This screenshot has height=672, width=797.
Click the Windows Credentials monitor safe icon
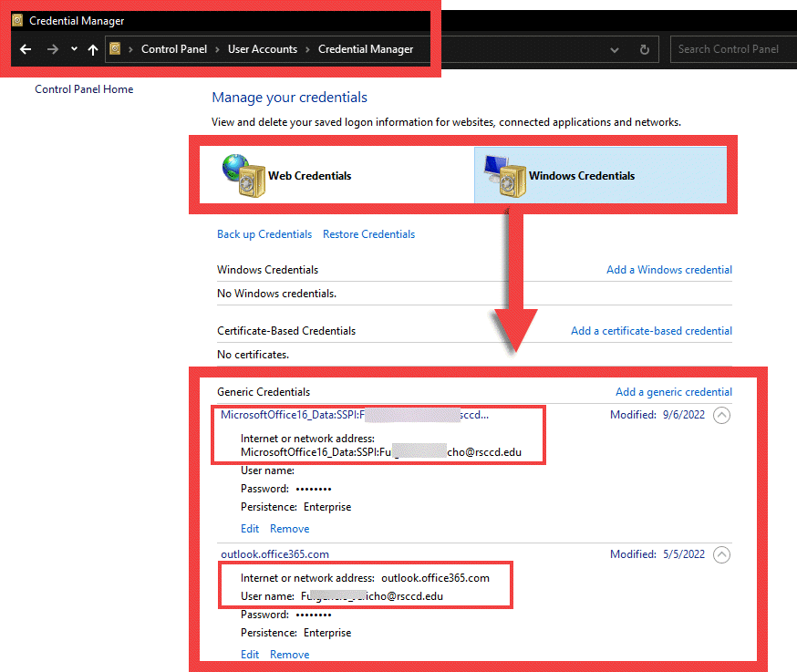504,176
